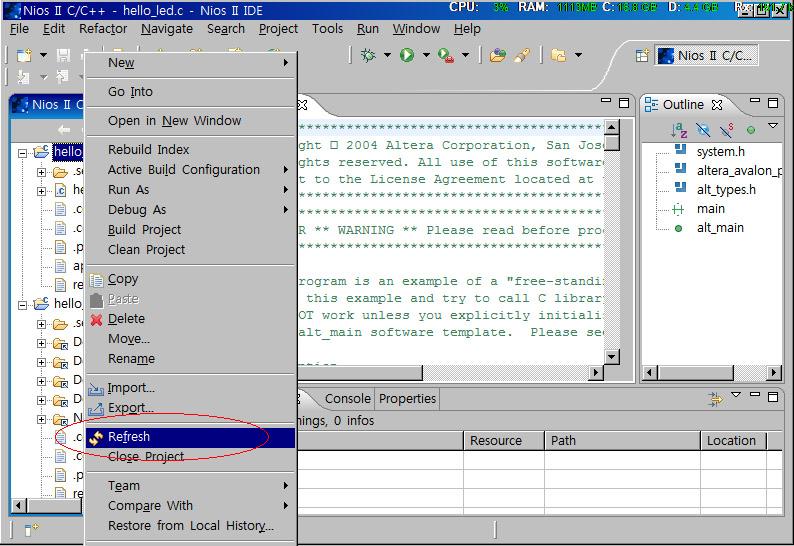
Task: Collapse the first hello project tree node
Action: click(22, 152)
